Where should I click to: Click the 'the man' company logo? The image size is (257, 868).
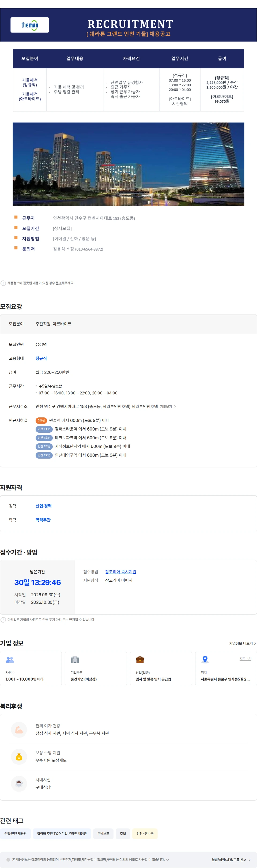30,25
